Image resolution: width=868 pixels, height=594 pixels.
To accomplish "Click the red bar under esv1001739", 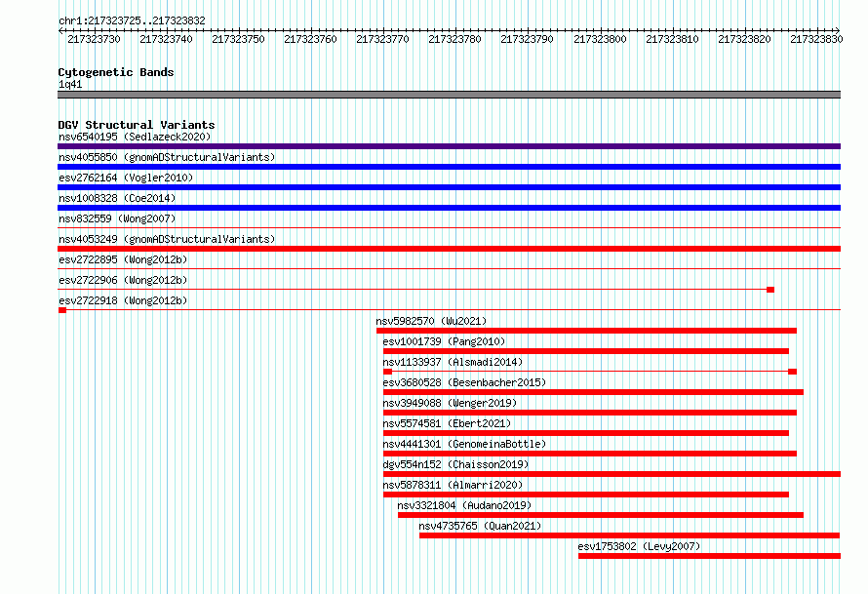I will point(586,351).
